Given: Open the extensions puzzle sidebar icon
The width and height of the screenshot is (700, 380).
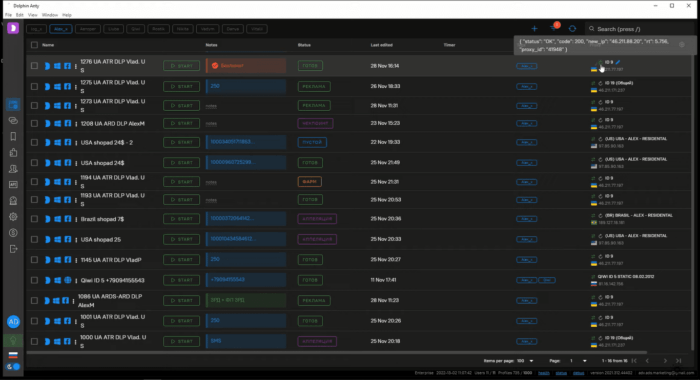Looking at the screenshot, I should [13, 152].
